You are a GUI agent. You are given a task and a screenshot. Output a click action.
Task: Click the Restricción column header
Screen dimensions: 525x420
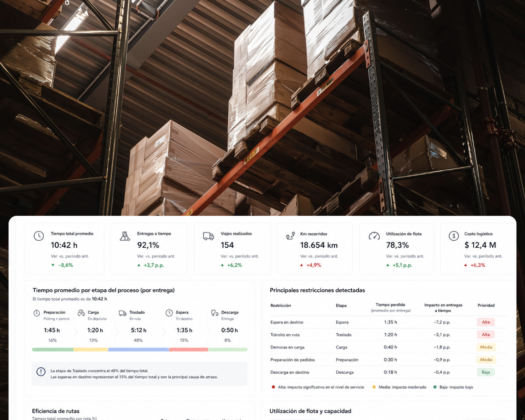click(x=281, y=306)
